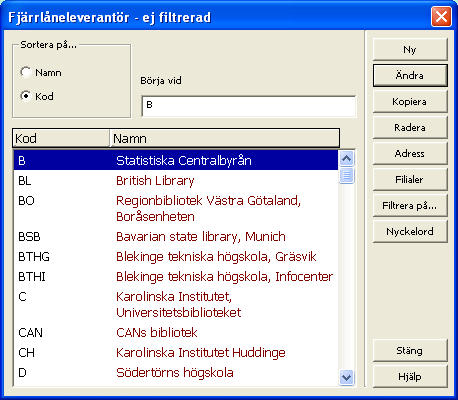Screen dimensions: 458x400
Task: Click the list scroll up arrow
Action: [x=347, y=159]
